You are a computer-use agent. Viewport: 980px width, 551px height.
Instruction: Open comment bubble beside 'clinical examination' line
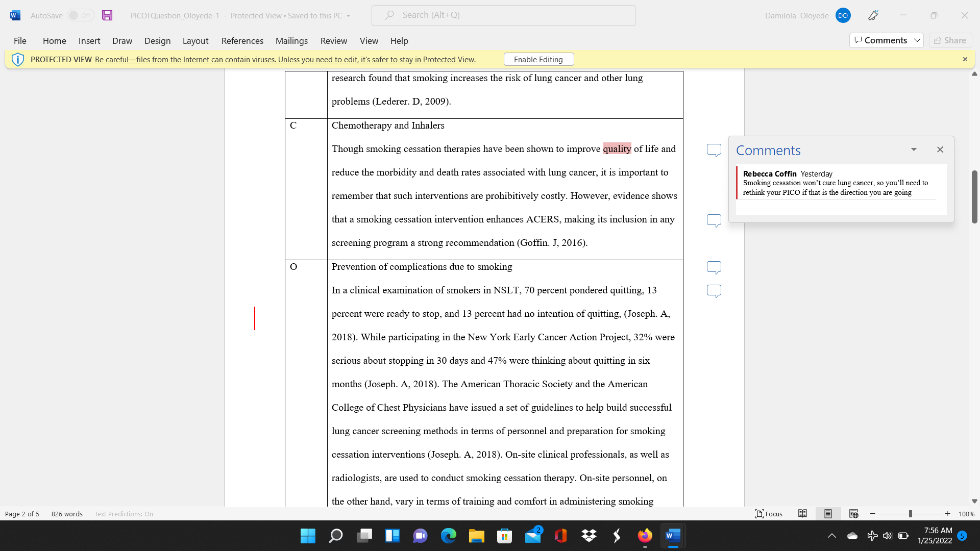pyautogui.click(x=714, y=291)
